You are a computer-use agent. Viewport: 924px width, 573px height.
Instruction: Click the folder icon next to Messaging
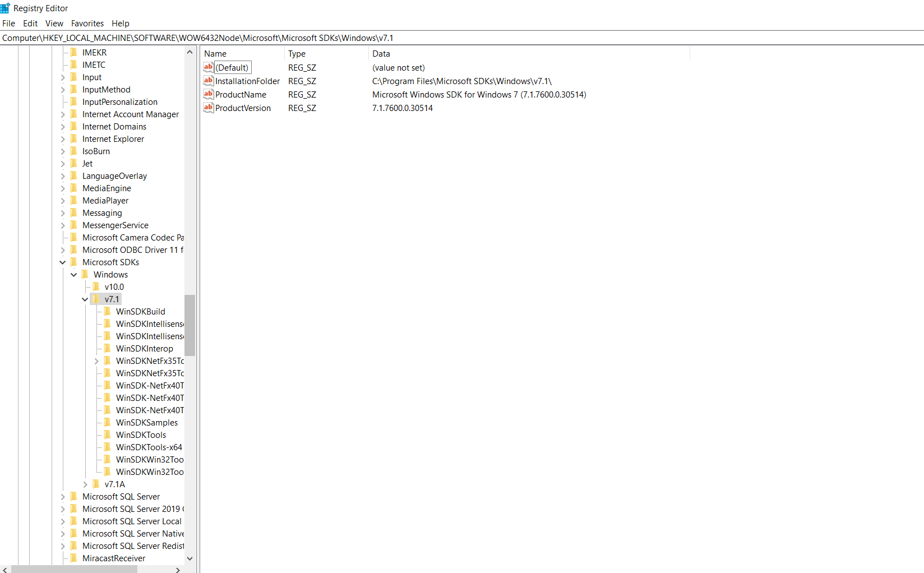coord(74,212)
